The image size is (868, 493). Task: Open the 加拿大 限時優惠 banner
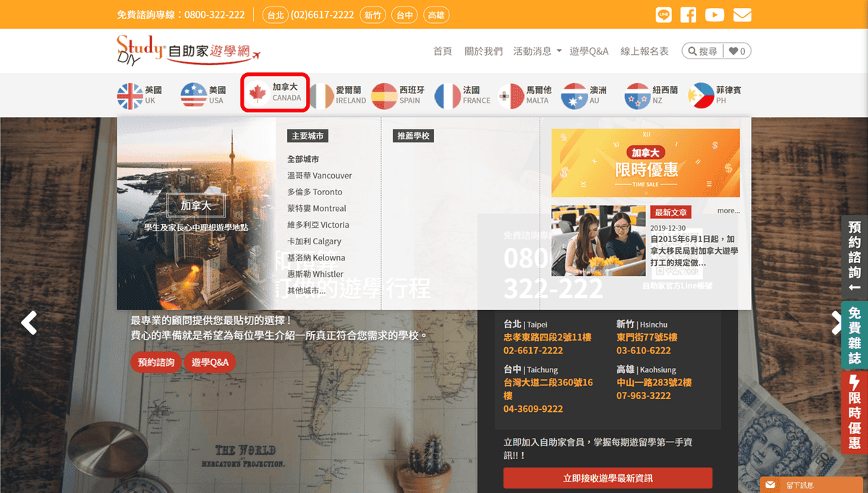coord(645,163)
